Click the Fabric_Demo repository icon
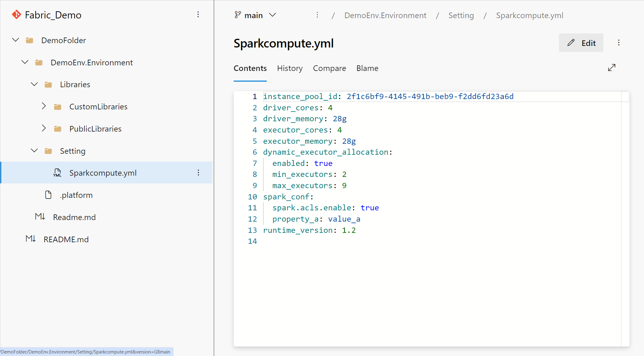The width and height of the screenshot is (644, 356). (17, 14)
